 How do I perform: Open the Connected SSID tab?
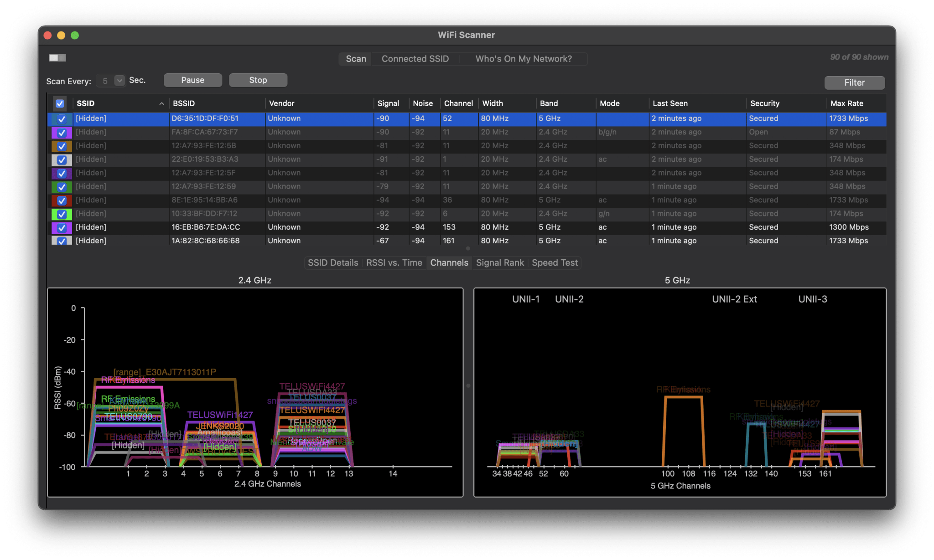click(415, 59)
